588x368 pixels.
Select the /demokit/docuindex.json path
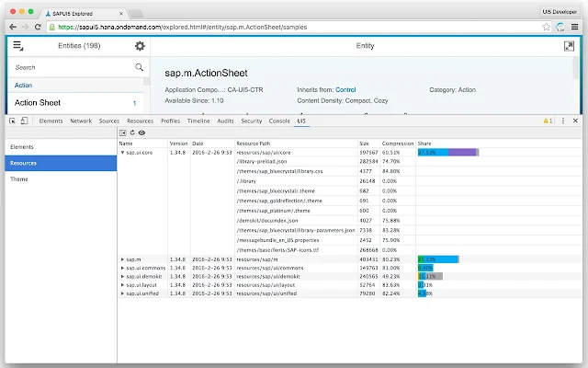(267, 221)
